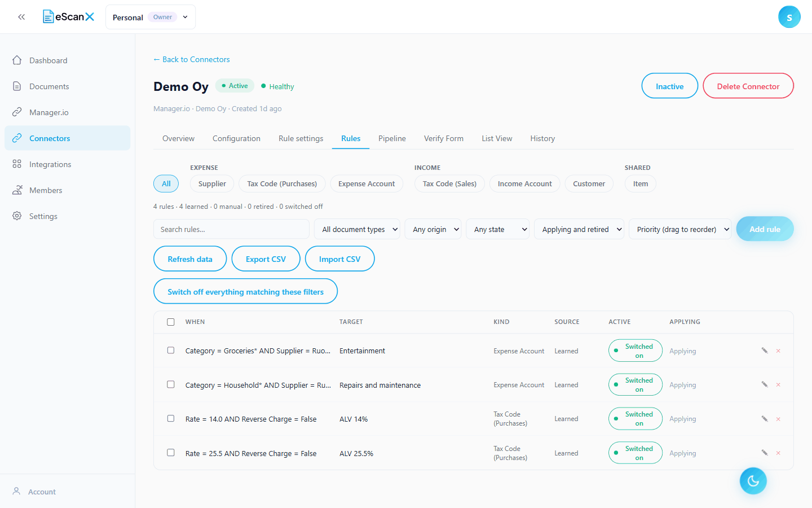Switch to the History tab

pyautogui.click(x=542, y=138)
